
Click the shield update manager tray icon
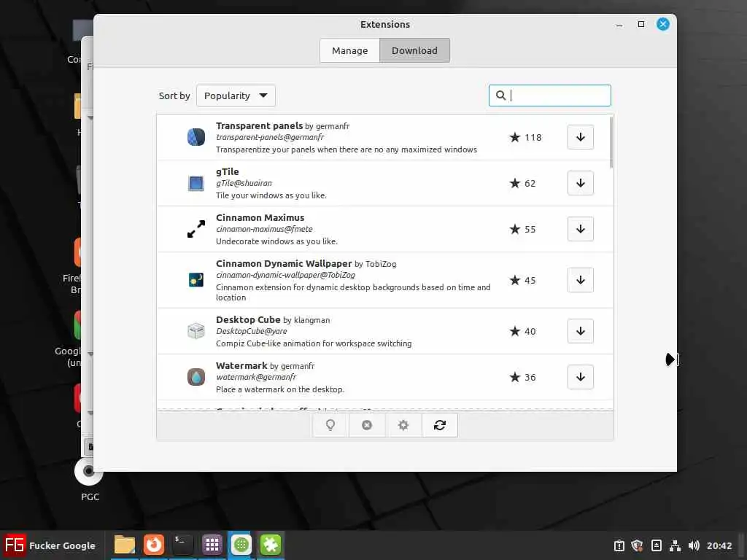pyautogui.click(x=637, y=545)
